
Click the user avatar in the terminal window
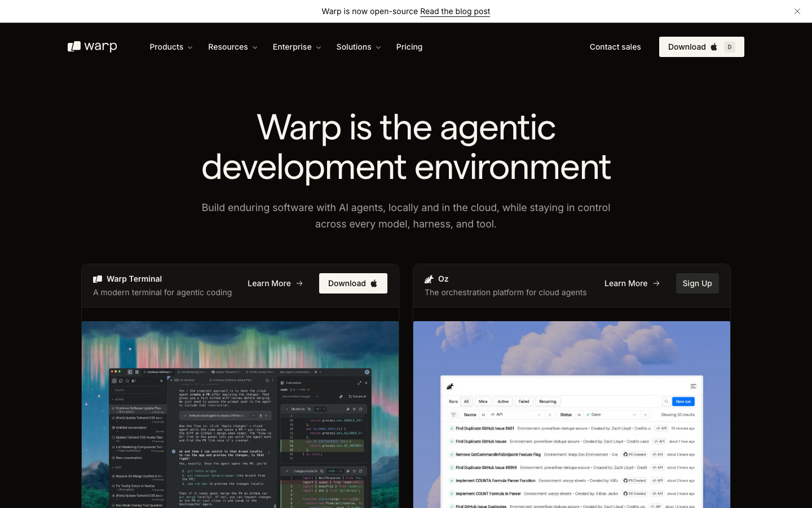367,372
